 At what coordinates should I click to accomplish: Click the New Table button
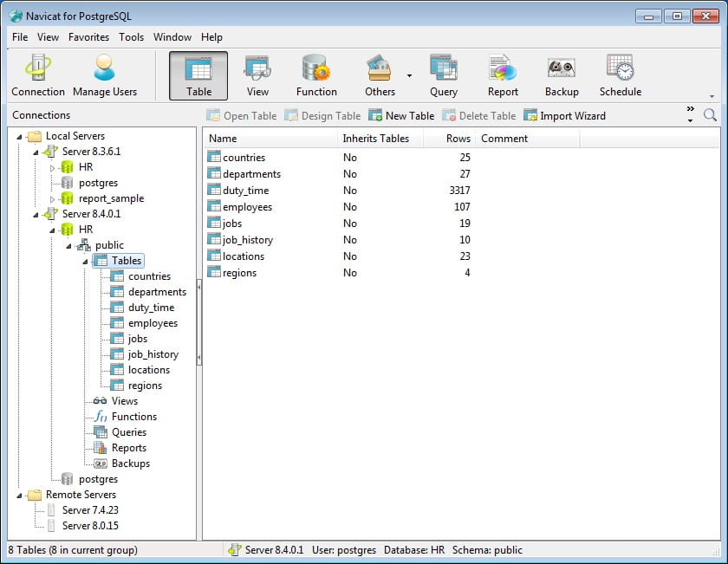[401, 116]
